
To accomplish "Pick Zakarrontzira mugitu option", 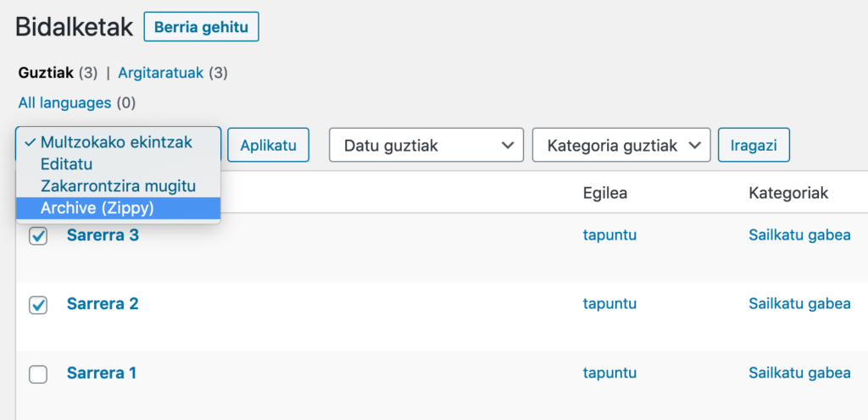I will coord(119,186).
